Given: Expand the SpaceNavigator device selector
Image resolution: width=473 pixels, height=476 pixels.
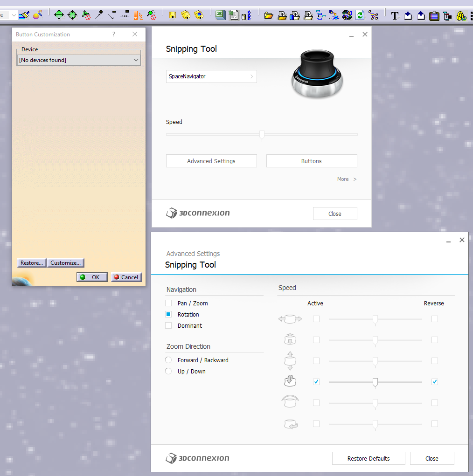Looking at the screenshot, I should (211, 76).
